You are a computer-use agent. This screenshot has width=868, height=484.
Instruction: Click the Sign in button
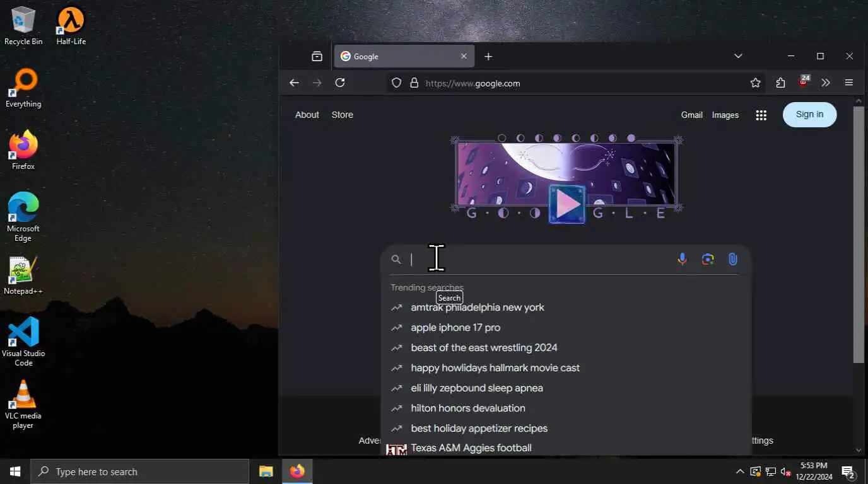(x=809, y=115)
